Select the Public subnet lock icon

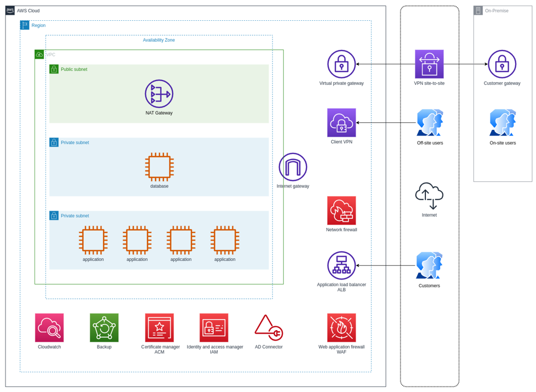[x=54, y=69]
